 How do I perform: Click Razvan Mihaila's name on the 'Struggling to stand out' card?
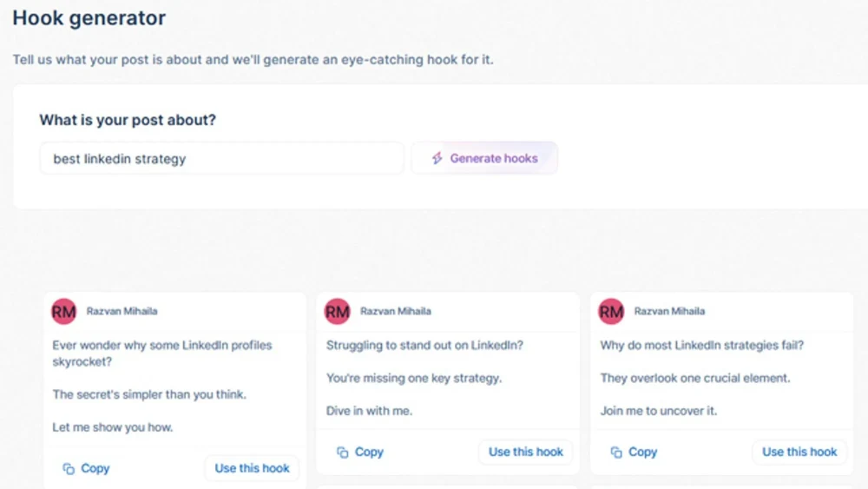[396, 311]
